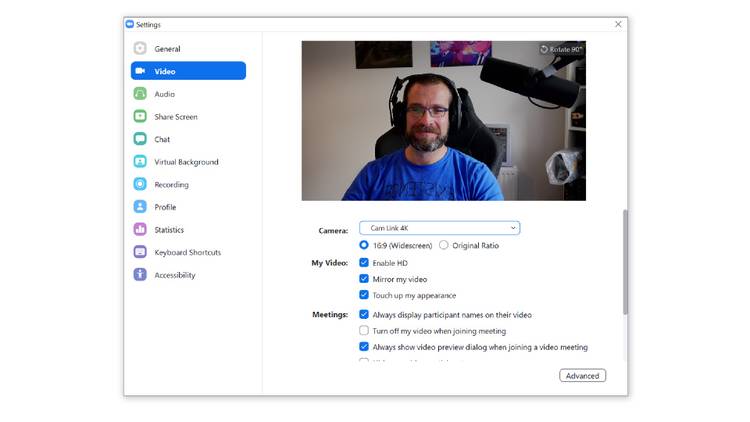Close the Settings window
This screenshot has height=422, width=750.
pos(618,24)
